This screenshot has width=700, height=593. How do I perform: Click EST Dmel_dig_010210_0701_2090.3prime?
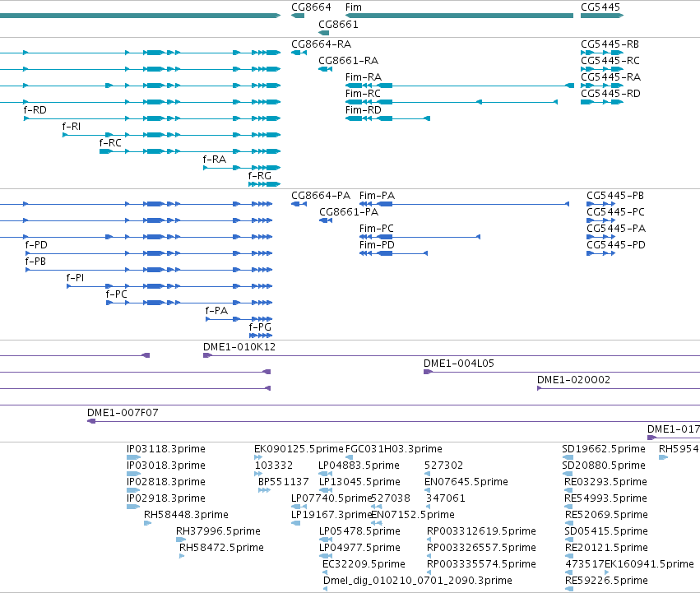418,581
